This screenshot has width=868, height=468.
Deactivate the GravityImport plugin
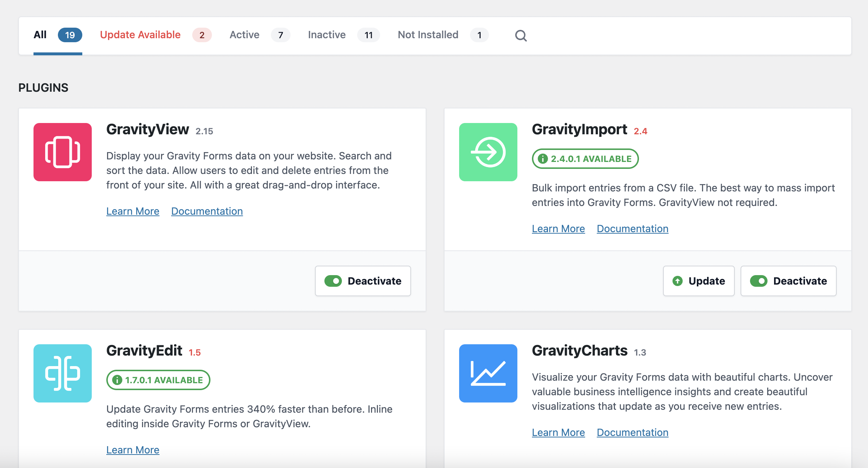[x=788, y=281]
